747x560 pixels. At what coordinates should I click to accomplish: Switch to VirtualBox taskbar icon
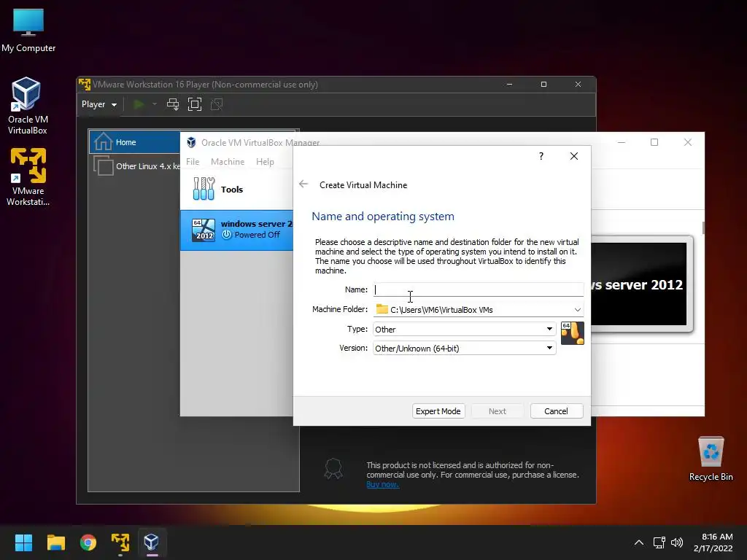click(152, 542)
